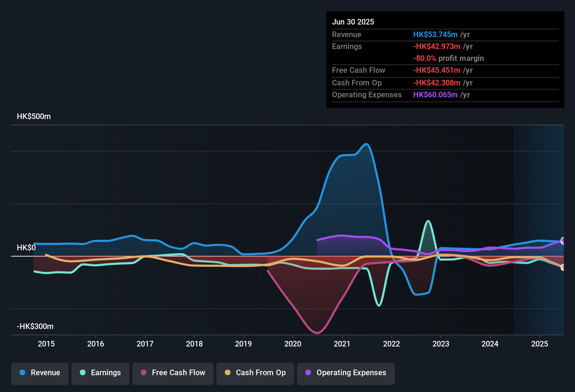This screenshot has height=392, width=575.
Task: Click the orange Cash From Op dot icon
Action: point(227,373)
